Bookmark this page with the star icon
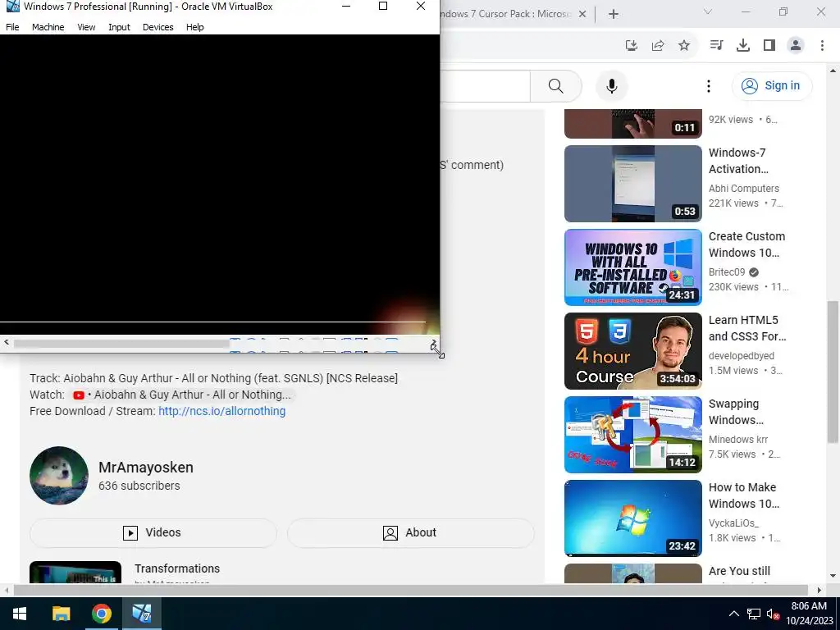 point(684,46)
